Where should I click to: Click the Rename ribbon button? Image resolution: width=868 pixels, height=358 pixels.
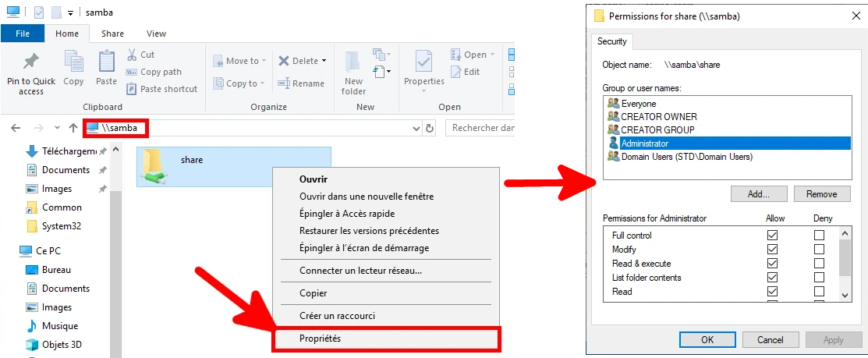pyautogui.click(x=301, y=83)
